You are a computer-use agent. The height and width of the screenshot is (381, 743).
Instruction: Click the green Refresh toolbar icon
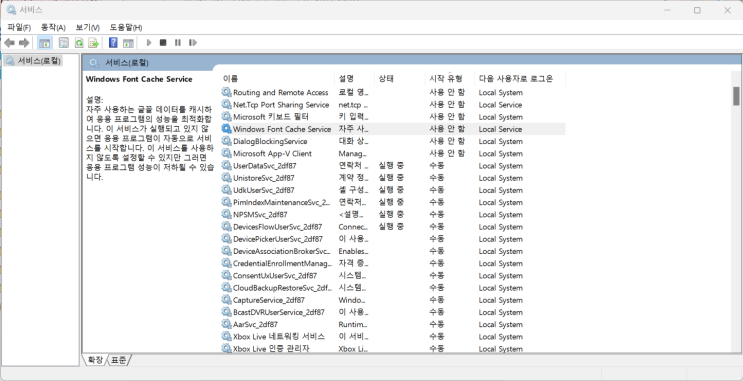coord(79,43)
